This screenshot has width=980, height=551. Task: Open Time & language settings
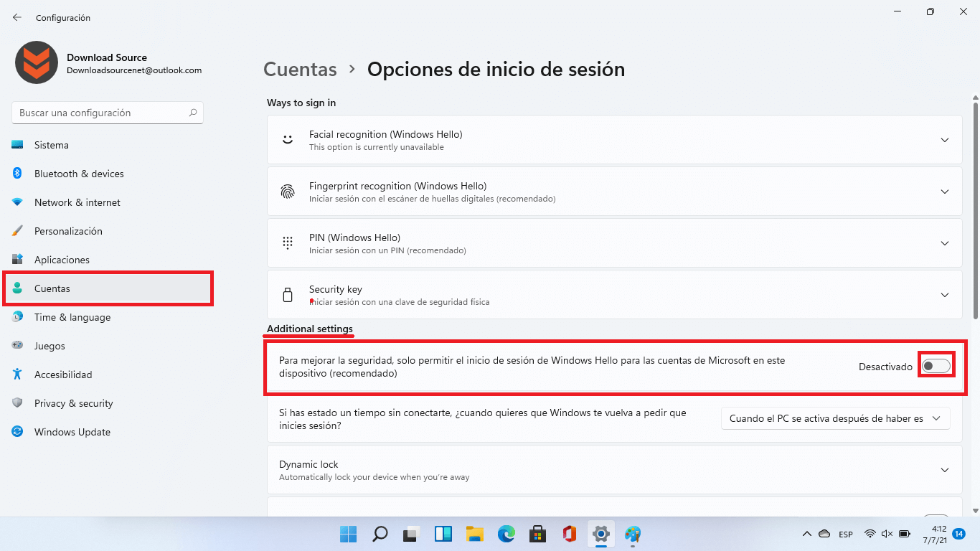tap(108, 317)
